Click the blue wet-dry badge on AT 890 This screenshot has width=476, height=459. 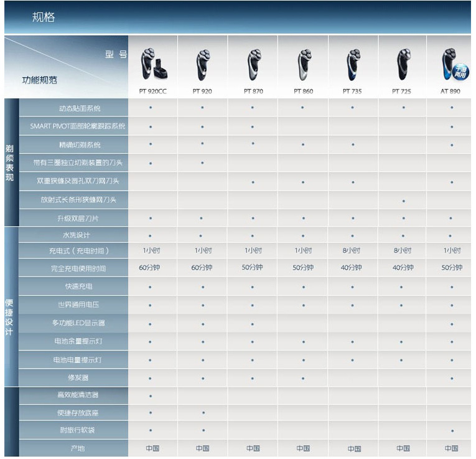(461, 72)
